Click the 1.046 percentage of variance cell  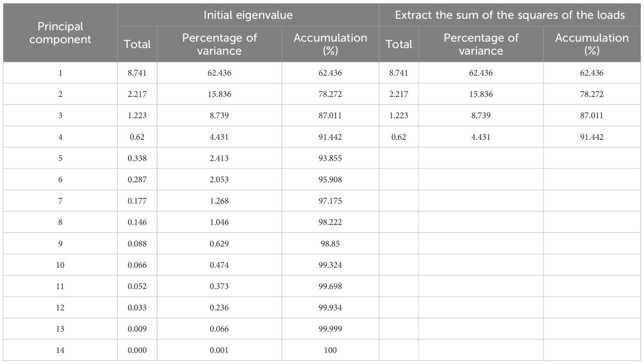click(x=219, y=222)
